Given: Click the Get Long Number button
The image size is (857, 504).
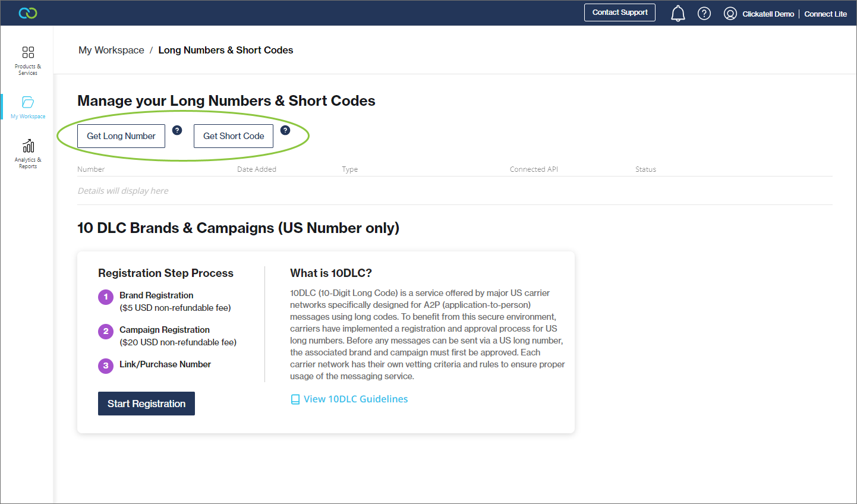Looking at the screenshot, I should [x=121, y=136].
